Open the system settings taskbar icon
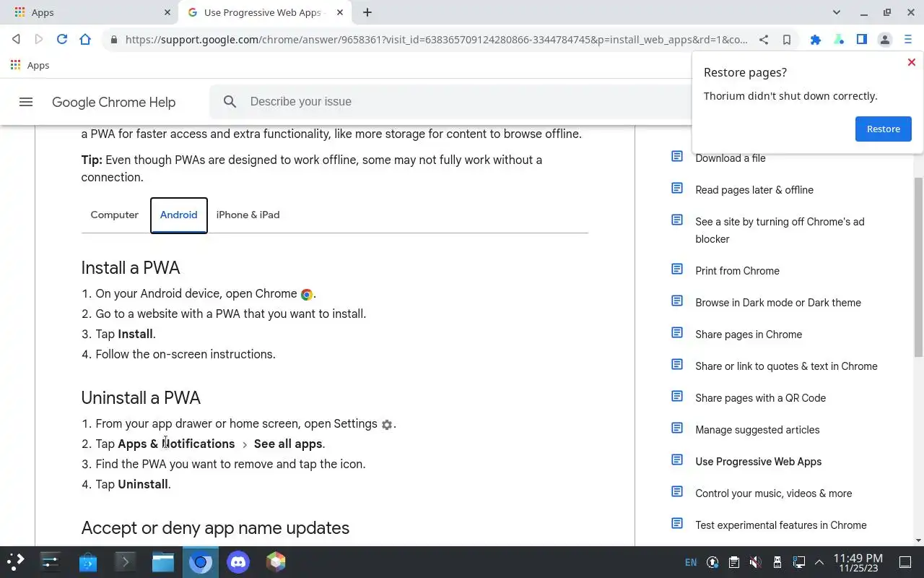Screen dimensions: 924x578 51,562
